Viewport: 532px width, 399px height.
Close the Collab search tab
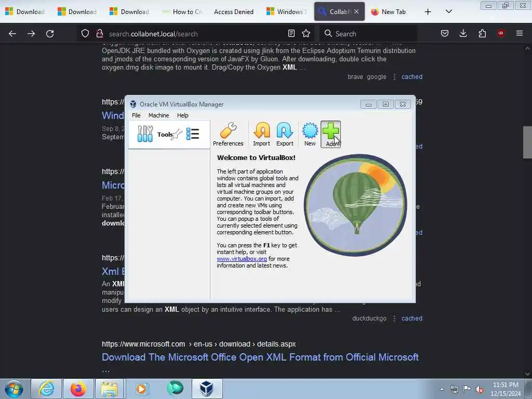tap(356, 11)
